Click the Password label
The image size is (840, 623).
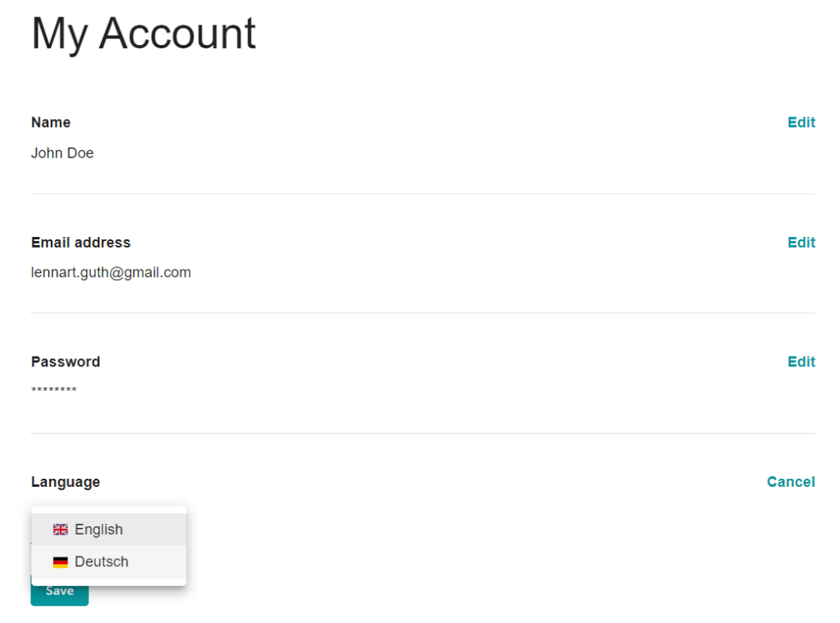pos(66,362)
